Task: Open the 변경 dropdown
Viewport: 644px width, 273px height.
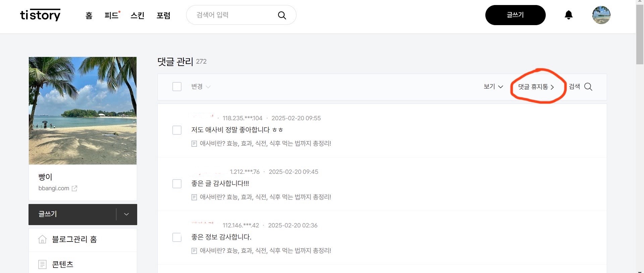Action: click(201, 86)
